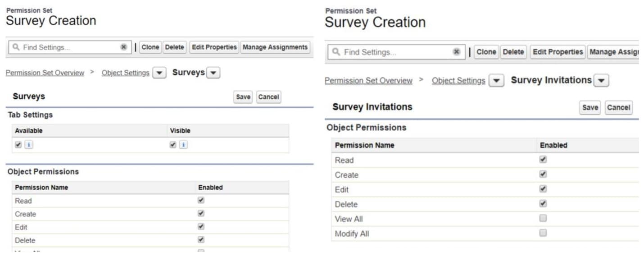This screenshot has width=644, height=257.
Task: Clear the right Find Settings search field
Action: 456,52
